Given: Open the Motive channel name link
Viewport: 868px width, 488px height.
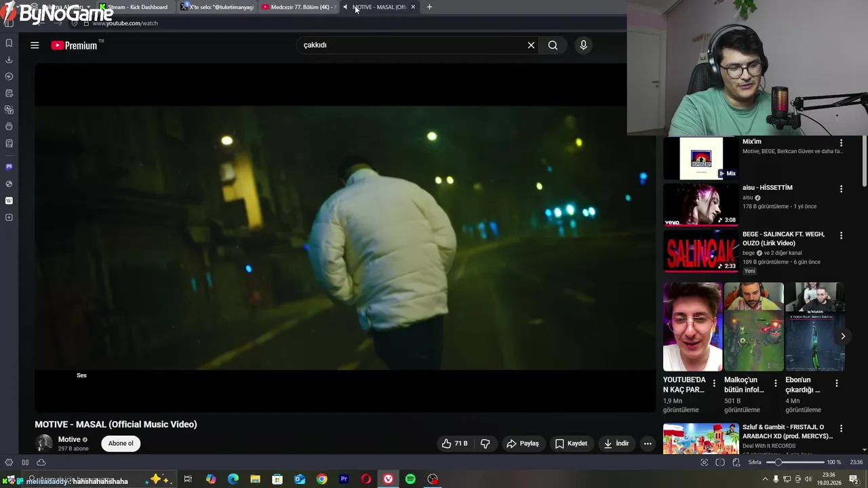Looking at the screenshot, I should point(69,439).
